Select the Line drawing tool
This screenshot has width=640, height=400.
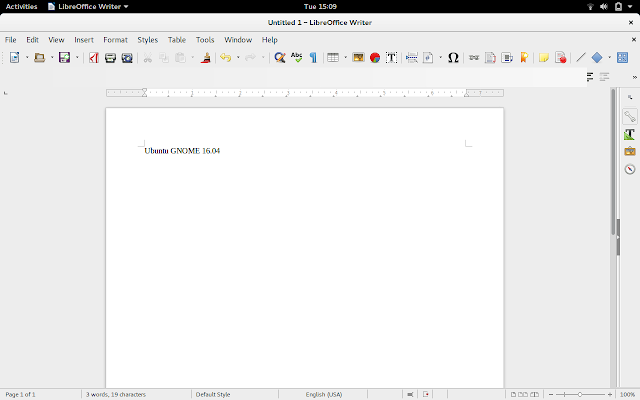click(x=581, y=58)
